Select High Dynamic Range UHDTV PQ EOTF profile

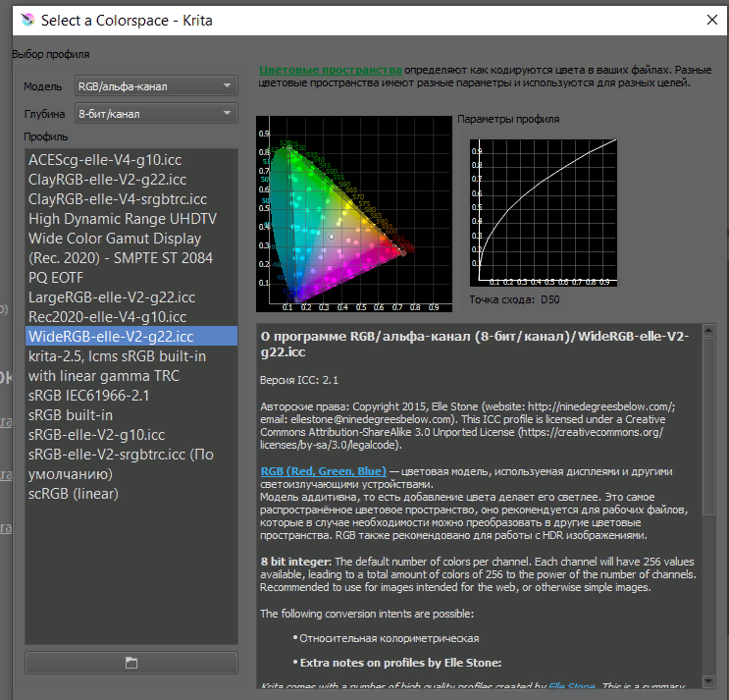tap(131, 248)
